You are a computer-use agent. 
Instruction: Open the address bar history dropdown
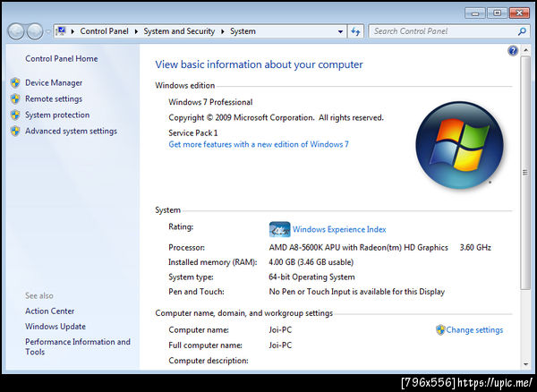point(340,31)
